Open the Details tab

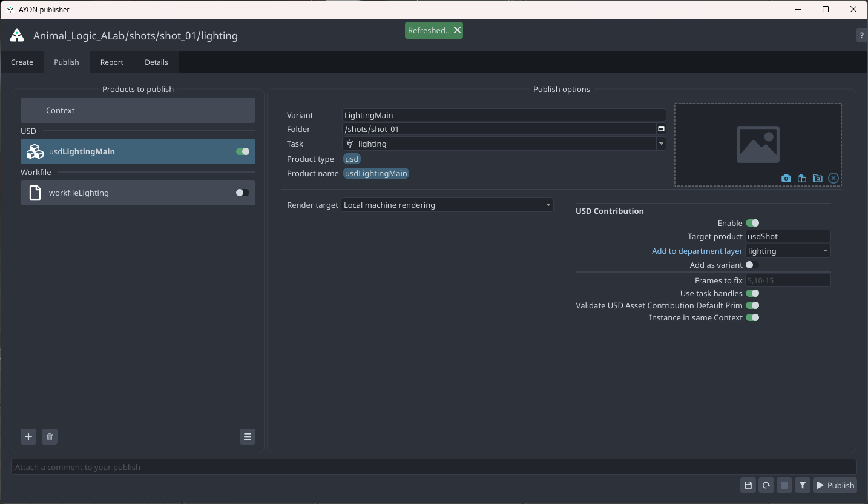tap(156, 62)
